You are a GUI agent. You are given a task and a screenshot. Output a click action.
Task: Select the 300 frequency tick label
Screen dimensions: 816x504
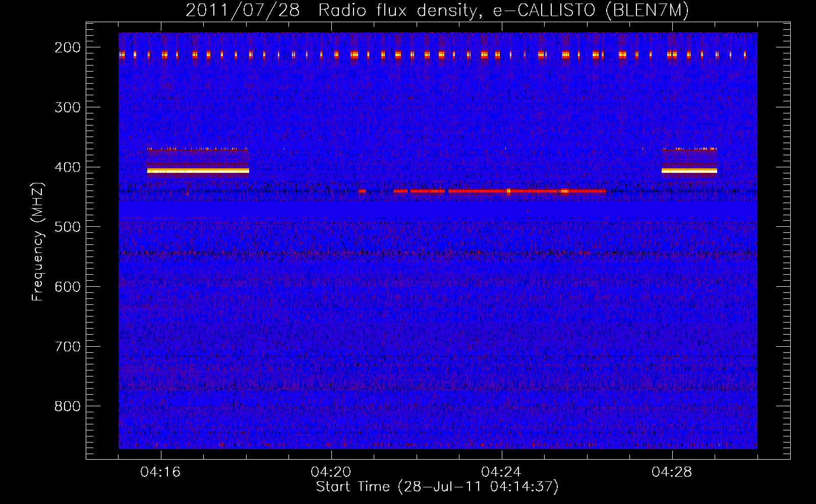(68, 107)
